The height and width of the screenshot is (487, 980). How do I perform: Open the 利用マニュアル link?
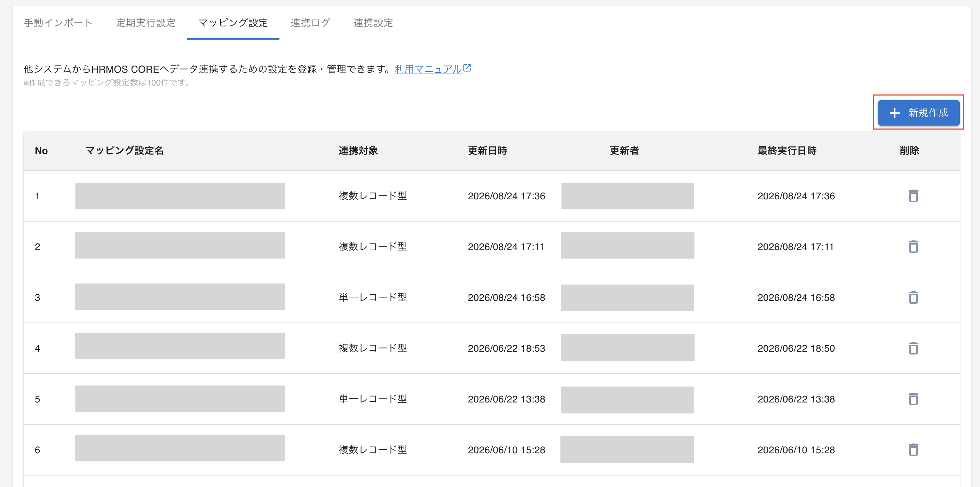click(x=428, y=69)
